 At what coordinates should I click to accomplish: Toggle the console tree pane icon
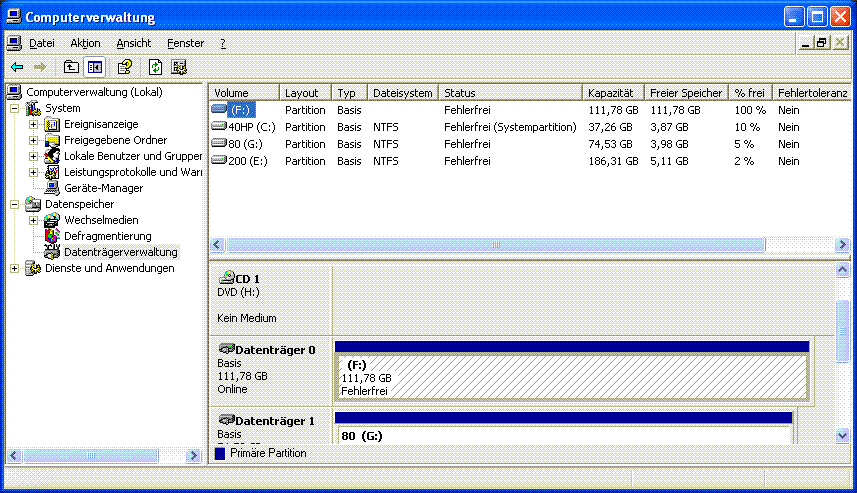tap(95, 67)
